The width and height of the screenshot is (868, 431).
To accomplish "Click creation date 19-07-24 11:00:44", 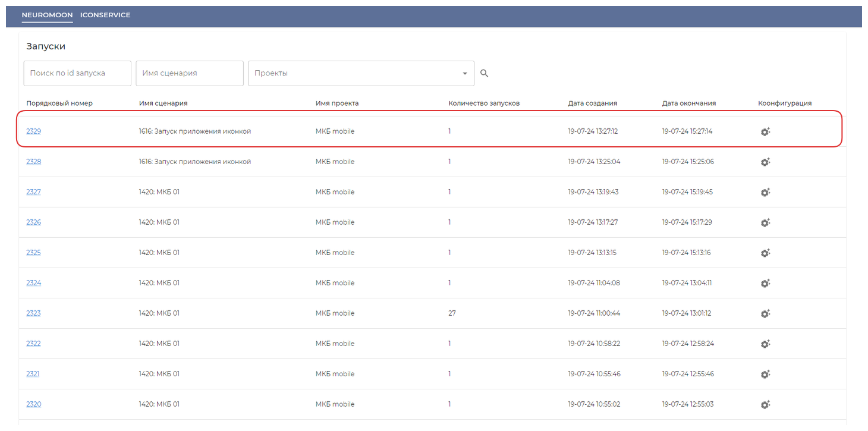I will point(594,313).
